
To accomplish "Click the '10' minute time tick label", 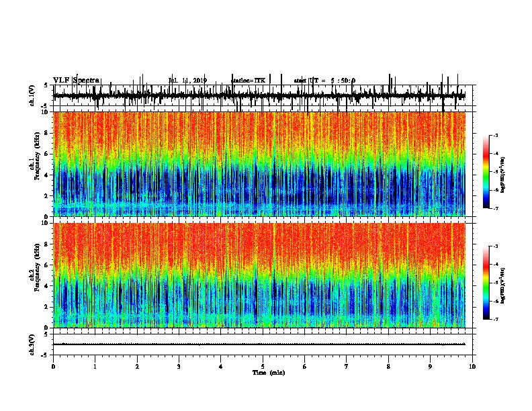I will [x=472, y=366].
